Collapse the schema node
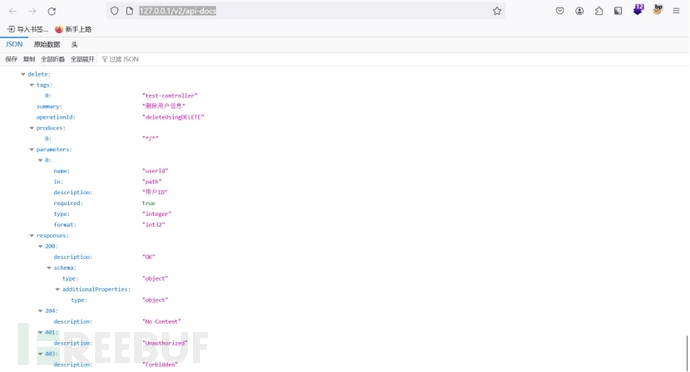Screen dimensions: 690x372 (49, 268)
